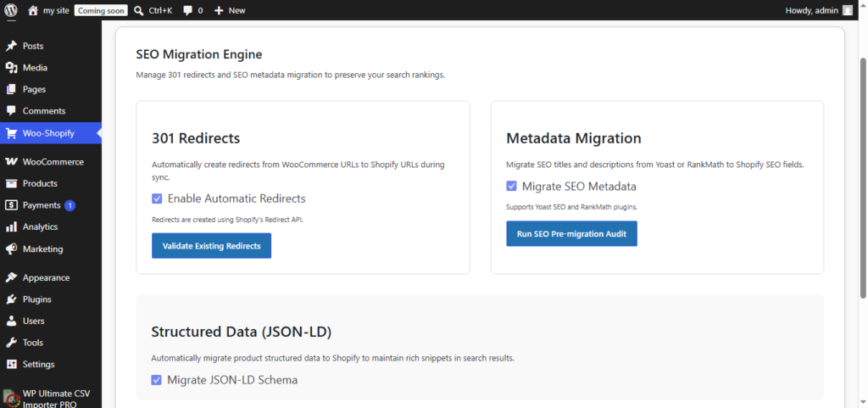Click the Metadata Migration heading
The width and height of the screenshot is (868, 408).
pyautogui.click(x=574, y=138)
